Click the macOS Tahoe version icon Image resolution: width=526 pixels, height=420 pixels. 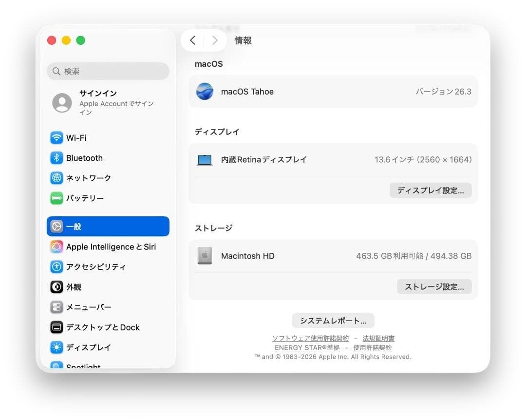click(205, 92)
